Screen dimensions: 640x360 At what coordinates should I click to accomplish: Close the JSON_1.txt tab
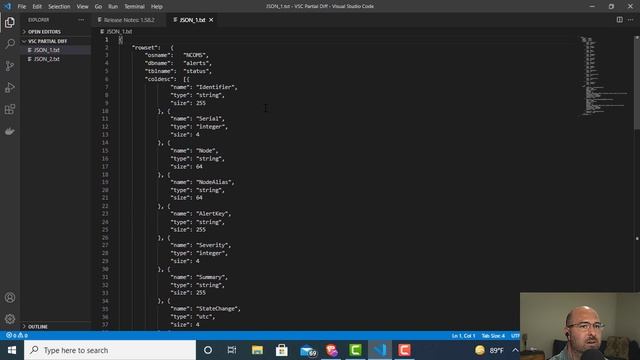[211, 20]
